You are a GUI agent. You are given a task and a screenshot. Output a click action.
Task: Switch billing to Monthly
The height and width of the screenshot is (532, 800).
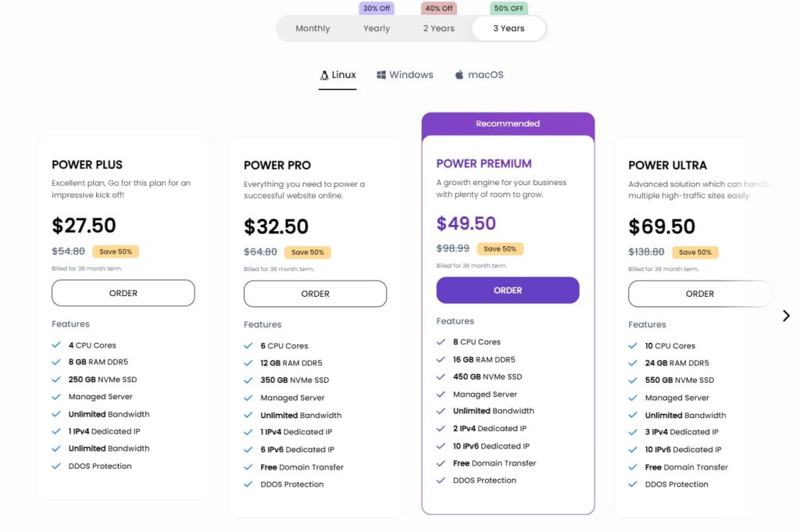click(x=312, y=28)
